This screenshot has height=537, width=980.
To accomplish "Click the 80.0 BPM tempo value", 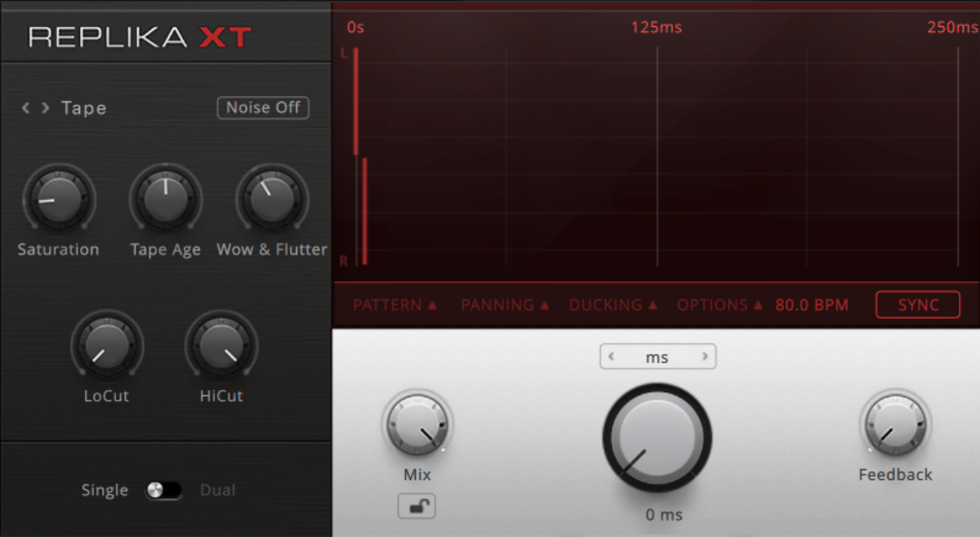I will click(x=812, y=305).
